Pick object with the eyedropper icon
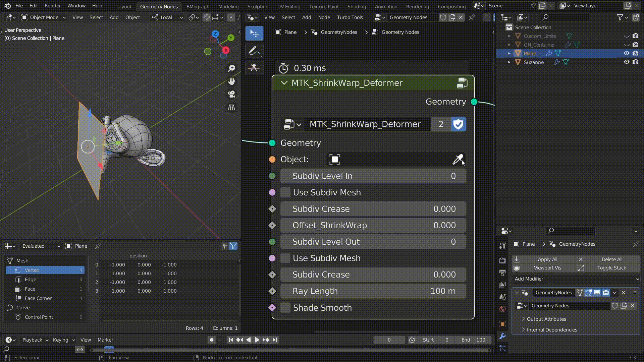Viewport: 644px width, 362px height. 458,160
